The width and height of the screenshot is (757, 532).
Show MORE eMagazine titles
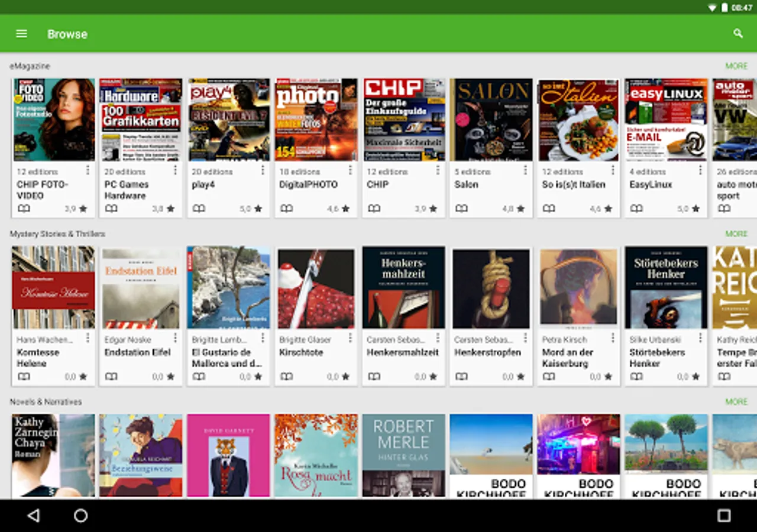[x=736, y=66]
